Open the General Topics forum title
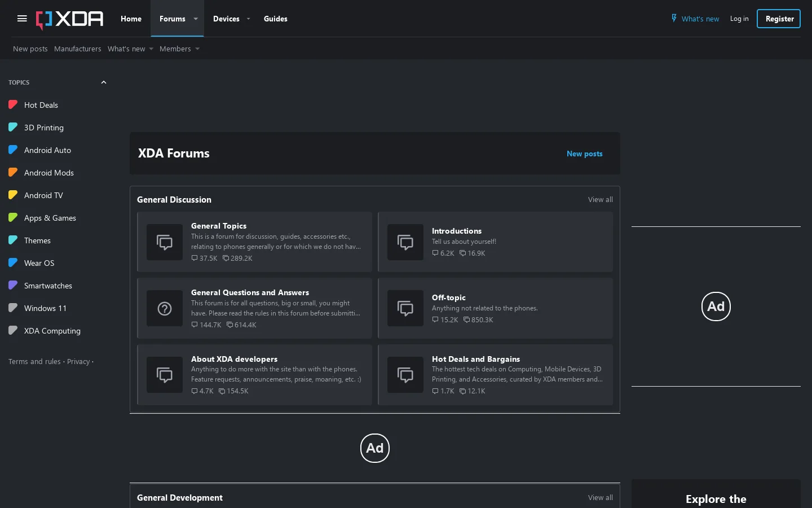812x508 pixels. [219, 226]
